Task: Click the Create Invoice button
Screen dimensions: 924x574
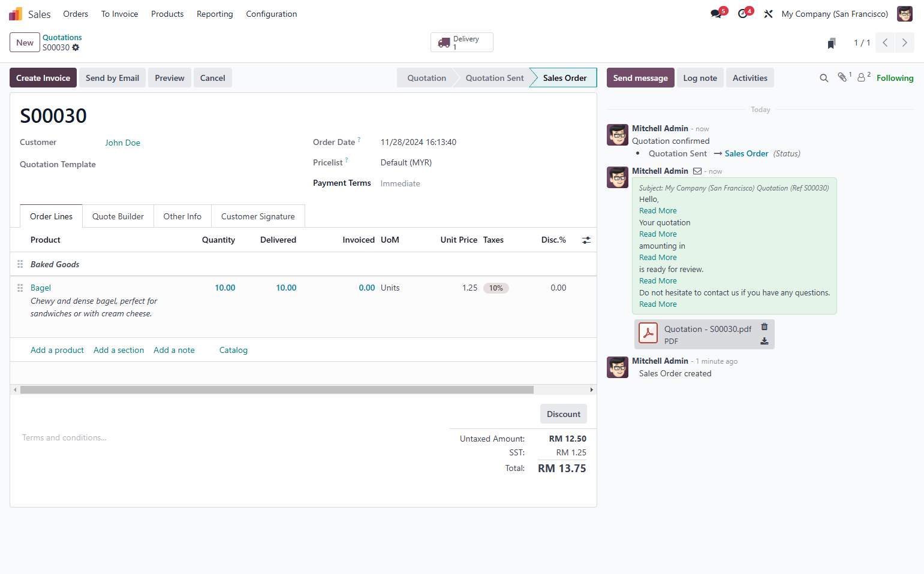Action: click(x=43, y=78)
